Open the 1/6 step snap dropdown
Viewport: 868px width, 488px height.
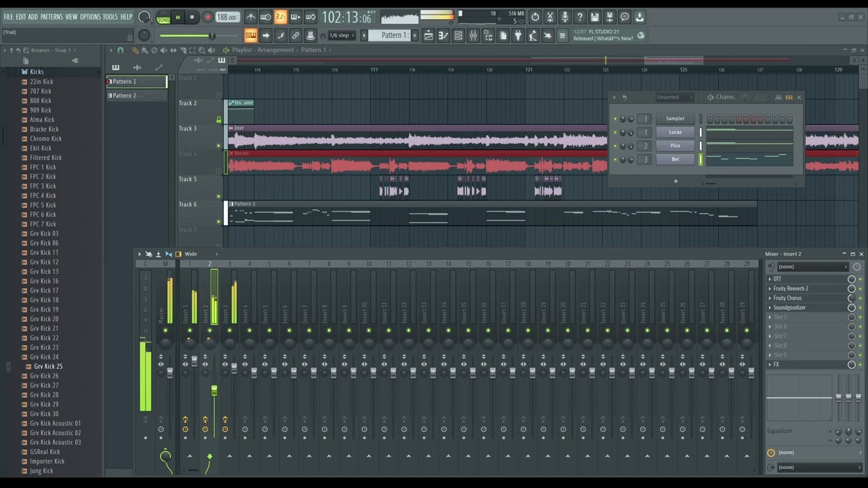[x=342, y=35]
